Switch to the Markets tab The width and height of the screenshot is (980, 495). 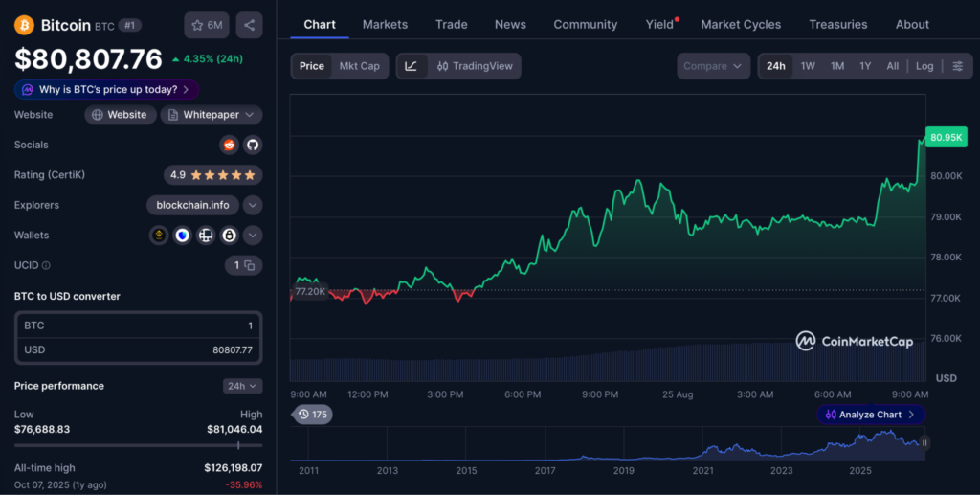pyautogui.click(x=385, y=24)
